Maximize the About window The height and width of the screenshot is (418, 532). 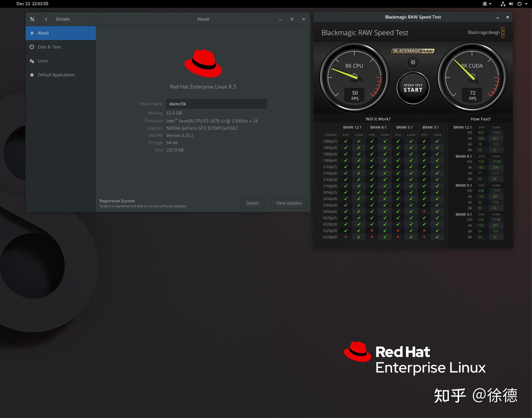(292, 19)
